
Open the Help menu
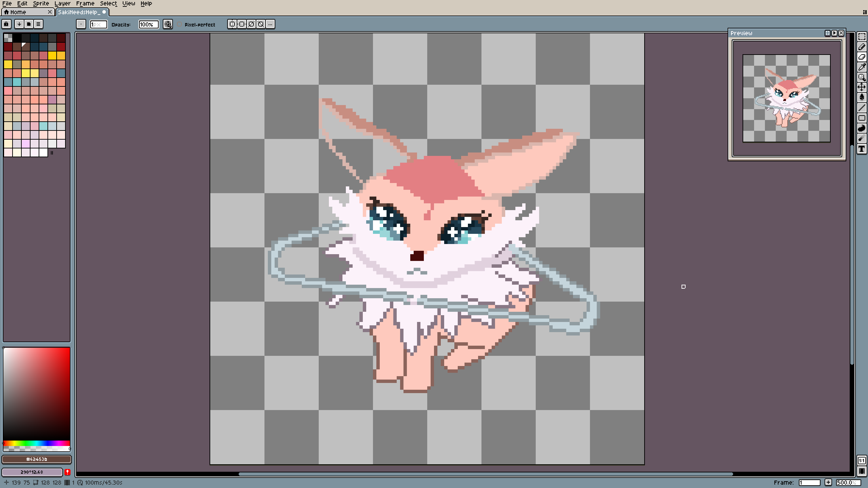(146, 3)
